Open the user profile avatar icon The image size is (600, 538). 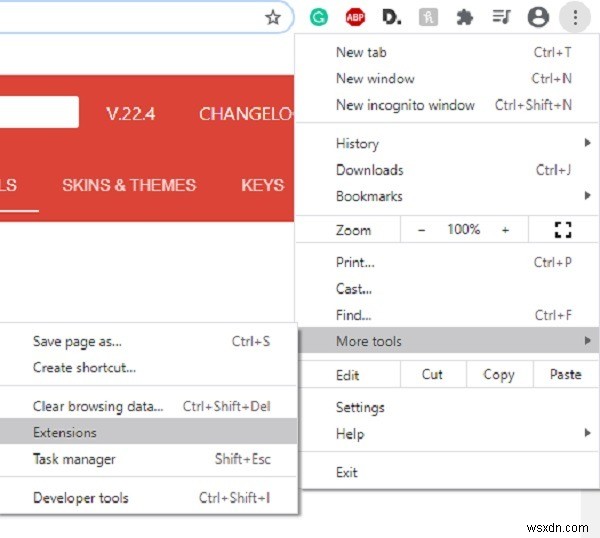click(x=538, y=17)
